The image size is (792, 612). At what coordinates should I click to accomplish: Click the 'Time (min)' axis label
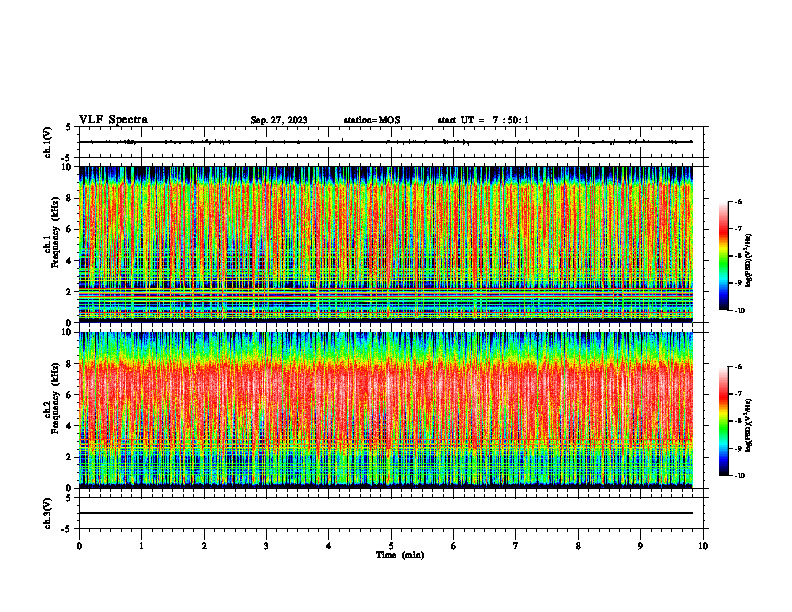400,555
